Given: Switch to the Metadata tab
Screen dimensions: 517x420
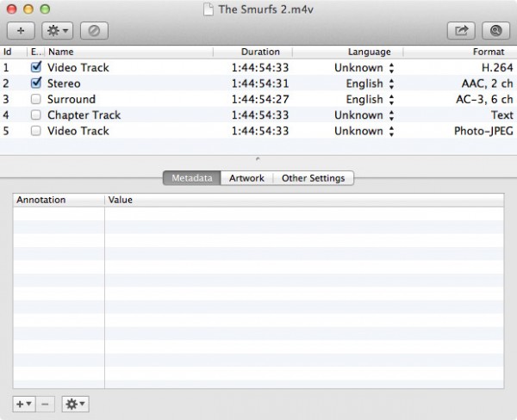Looking at the screenshot, I should [x=192, y=178].
